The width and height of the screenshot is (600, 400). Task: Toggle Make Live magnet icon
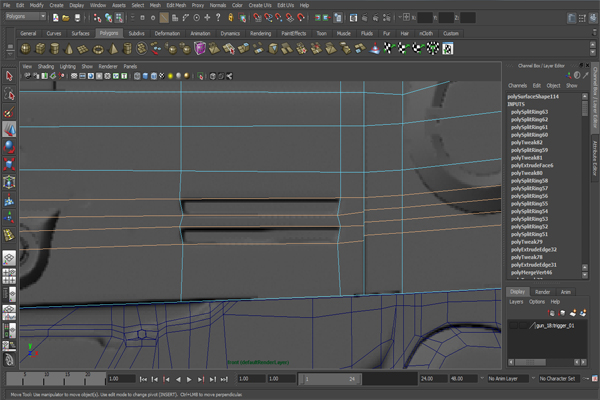301,18
